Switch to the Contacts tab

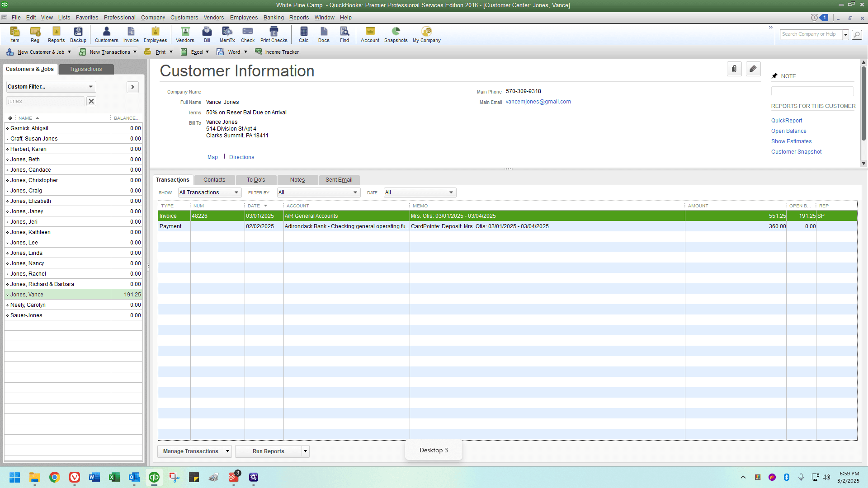pos(214,180)
